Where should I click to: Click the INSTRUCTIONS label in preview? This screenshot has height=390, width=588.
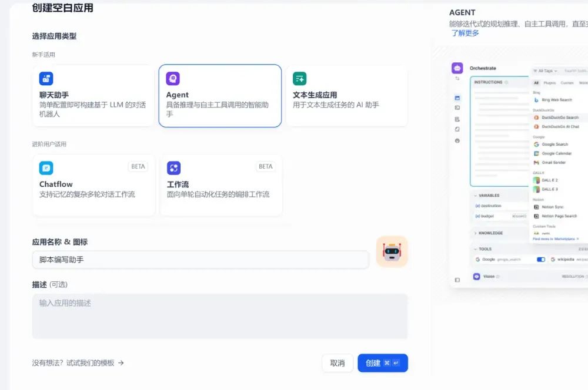(x=488, y=82)
